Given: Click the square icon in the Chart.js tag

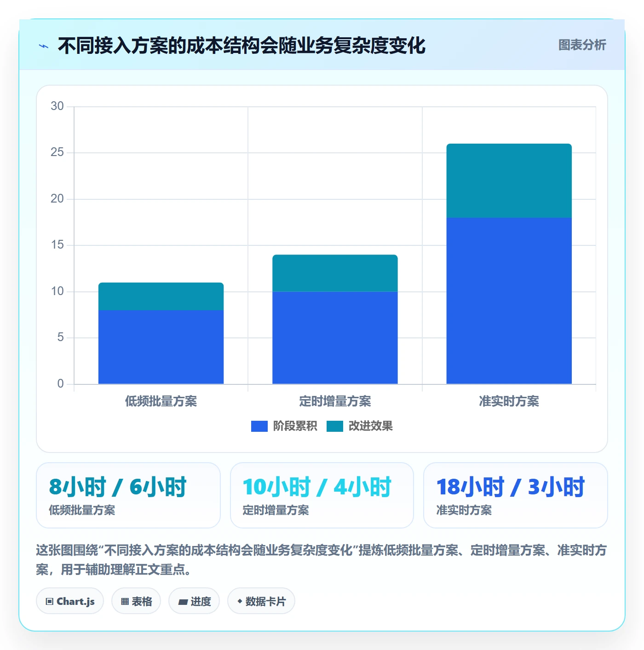Looking at the screenshot, I should click(x=49, y=602).
